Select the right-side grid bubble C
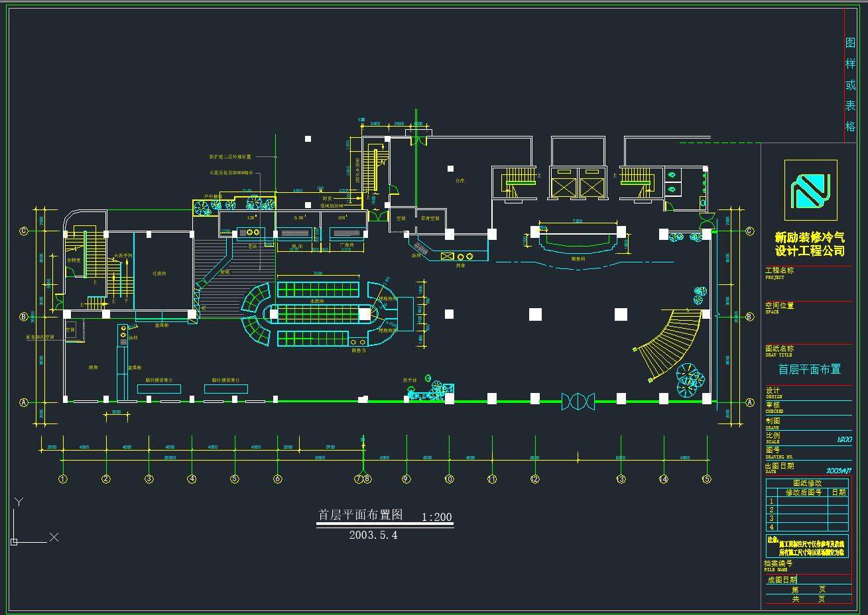This screenshot has width=868, height=615. (749, 231)
